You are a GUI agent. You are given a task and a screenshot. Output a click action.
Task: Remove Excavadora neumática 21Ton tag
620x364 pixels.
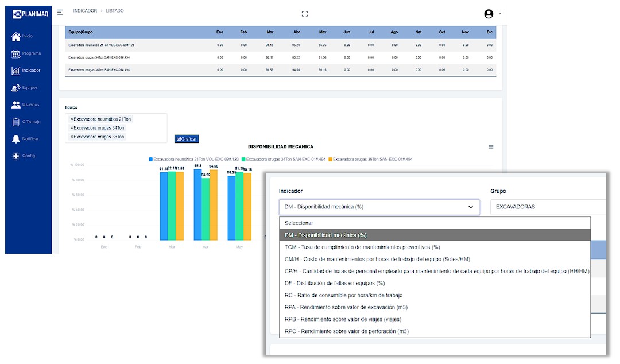pyautogui.click(x=72, y=119)
